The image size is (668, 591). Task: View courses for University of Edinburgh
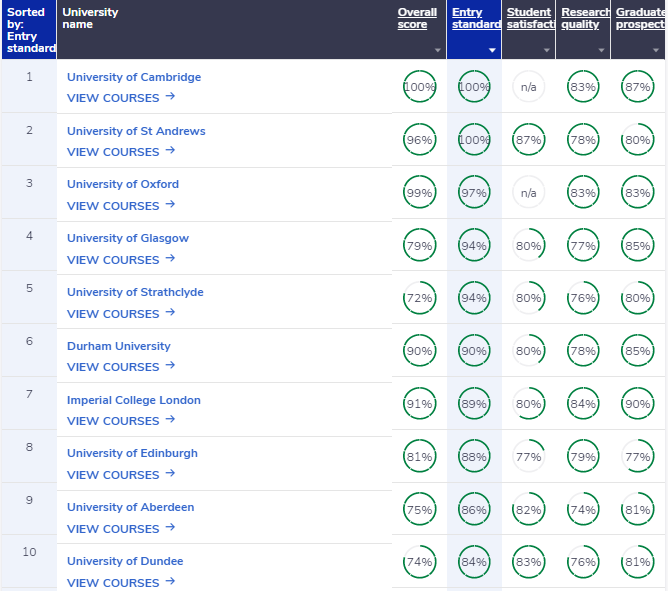coord(121,475)
